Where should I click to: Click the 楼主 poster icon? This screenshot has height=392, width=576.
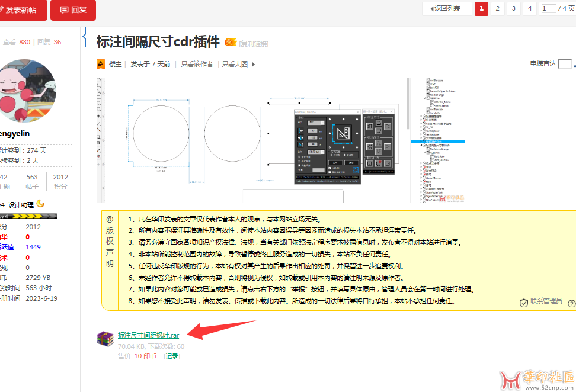click(x=101, y=64)
